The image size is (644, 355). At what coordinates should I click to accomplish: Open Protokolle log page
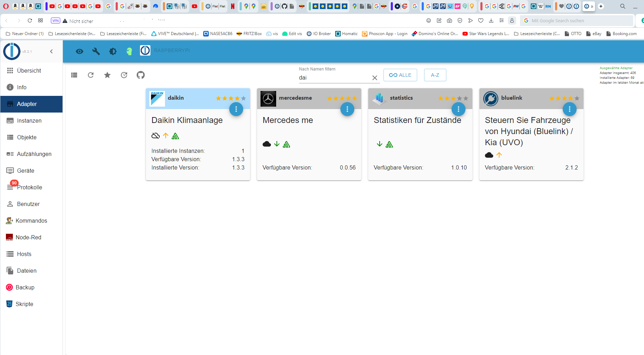click(31, 187)
